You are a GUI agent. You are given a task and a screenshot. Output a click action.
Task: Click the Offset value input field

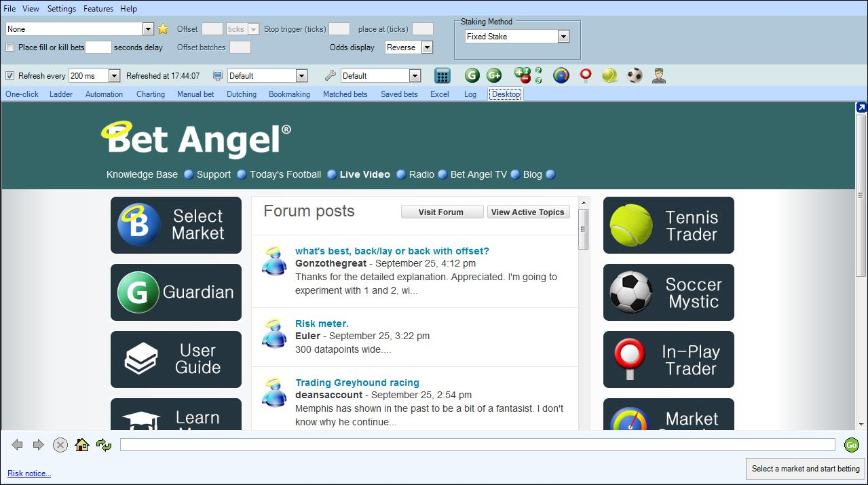(x=212, y=29)
